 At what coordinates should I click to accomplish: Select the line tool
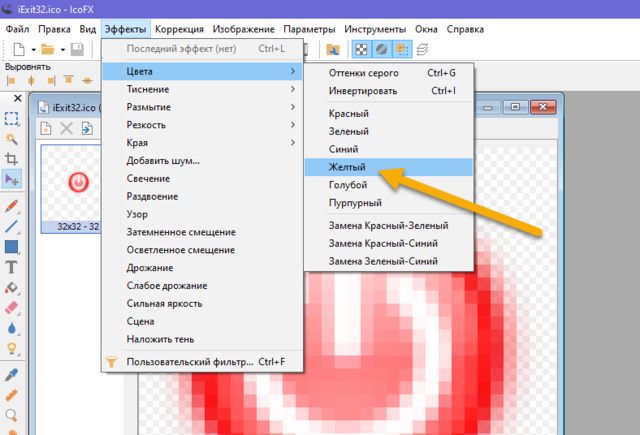pyautogui.click(x=11, y=226)
